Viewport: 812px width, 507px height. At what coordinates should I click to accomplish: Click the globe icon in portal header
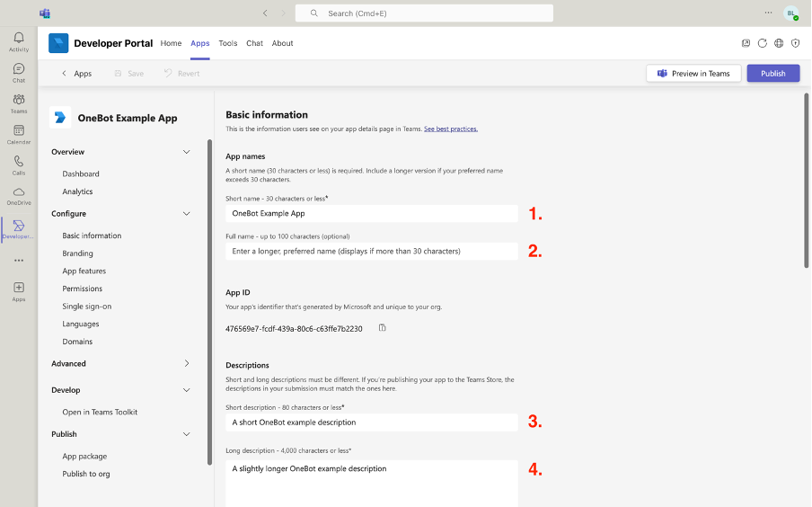click(779, 43)
